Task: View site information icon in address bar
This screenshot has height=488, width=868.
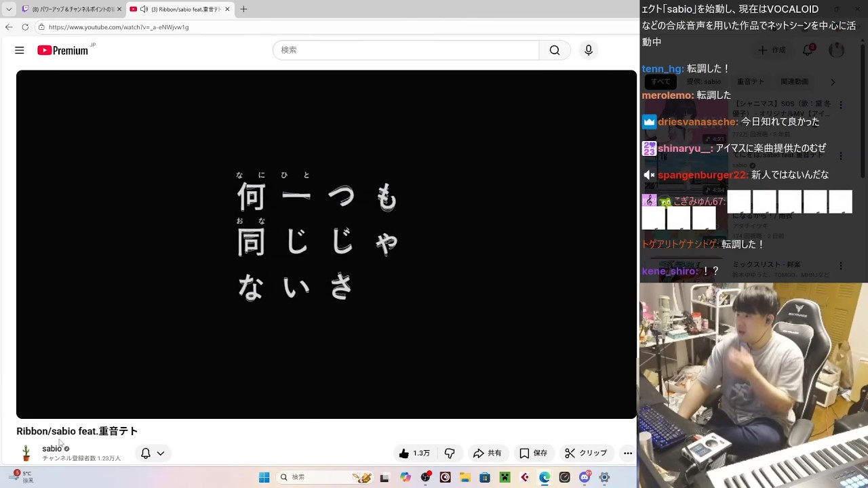Action: 41,27
